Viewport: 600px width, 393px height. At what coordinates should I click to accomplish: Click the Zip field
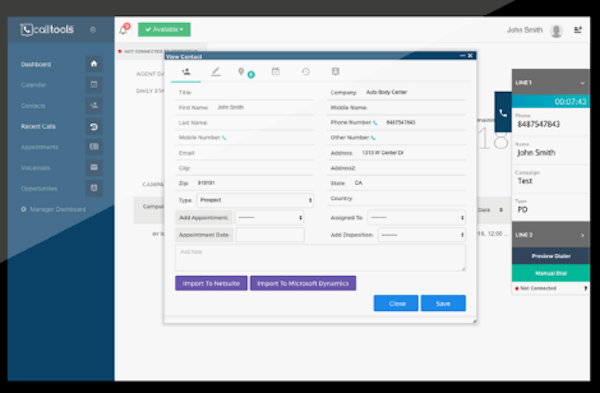point(245,183)
